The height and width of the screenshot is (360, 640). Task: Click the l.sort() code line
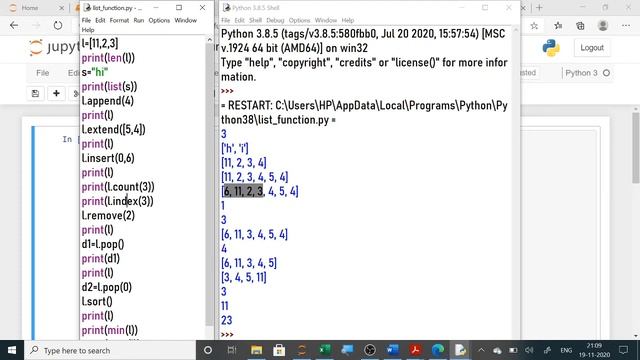(x=97, y=301)
